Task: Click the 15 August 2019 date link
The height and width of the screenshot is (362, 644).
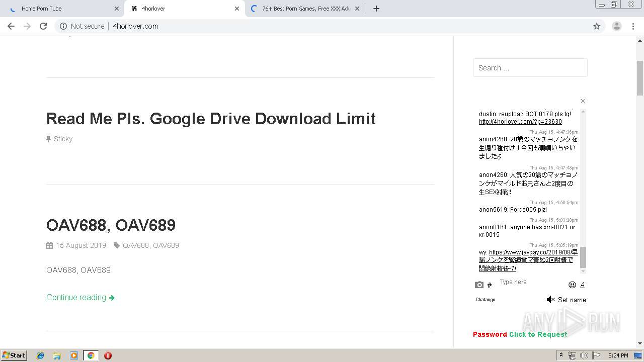Action: 81,245
